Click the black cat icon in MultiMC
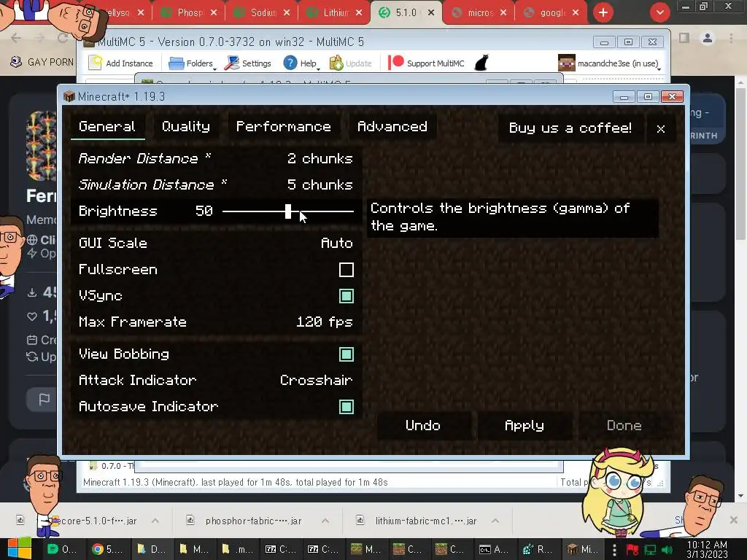This screenshot has width=747, height=560. click(x=481, y=63)
